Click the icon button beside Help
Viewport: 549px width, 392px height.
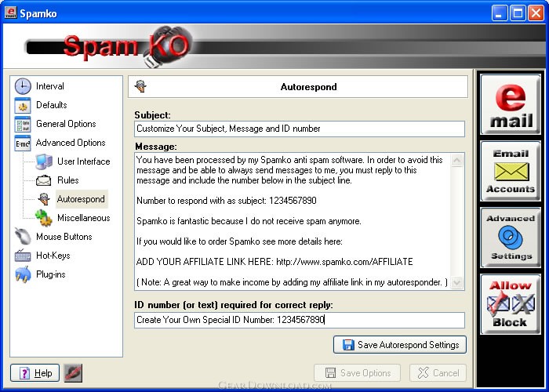point(73,372)
